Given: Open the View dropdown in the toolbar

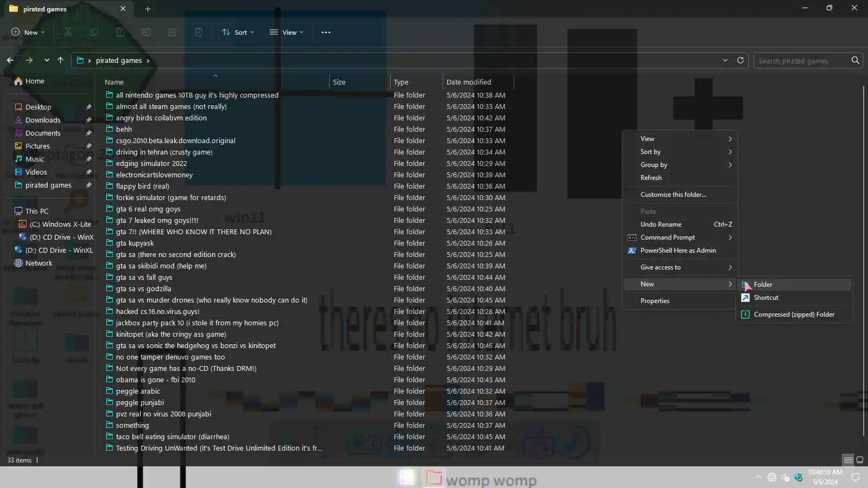Looking at the screenshot, I should click(x=286, y=32).
